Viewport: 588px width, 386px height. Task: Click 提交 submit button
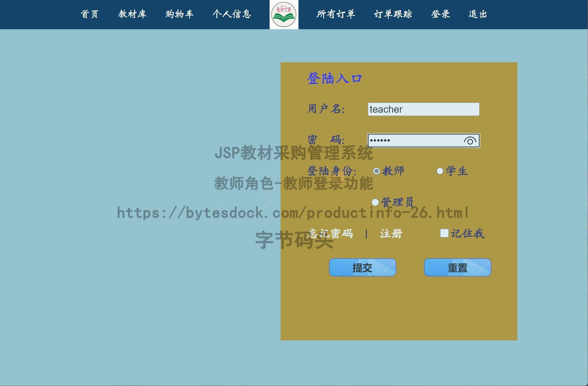[x=363, y=267]
